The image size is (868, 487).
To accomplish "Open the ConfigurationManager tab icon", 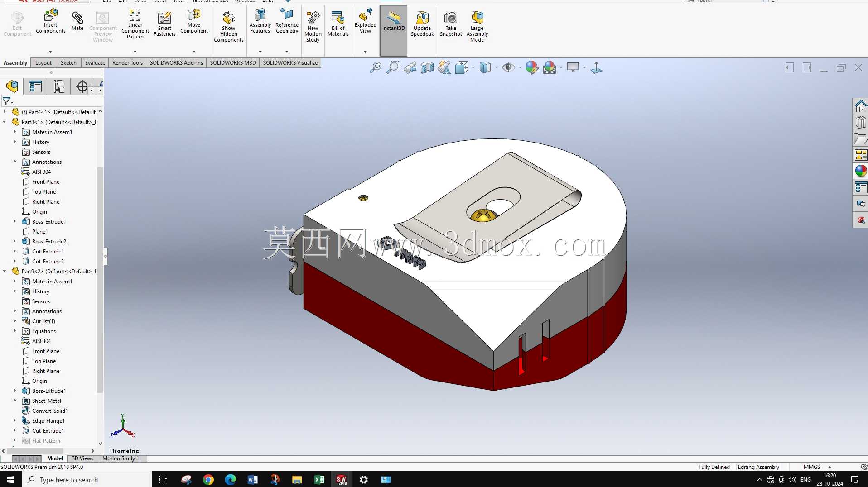I will tap(59, 86).
